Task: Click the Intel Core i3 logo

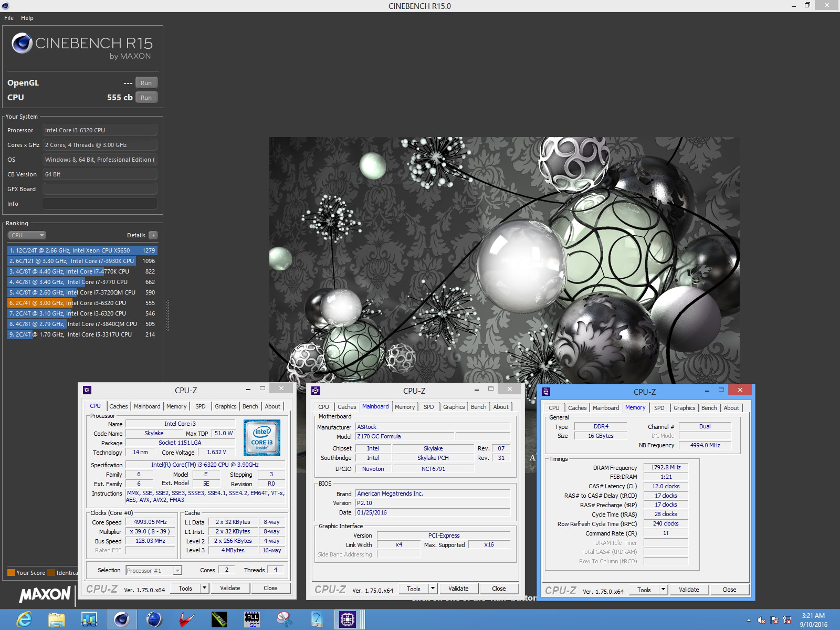Action: point(262,437)
